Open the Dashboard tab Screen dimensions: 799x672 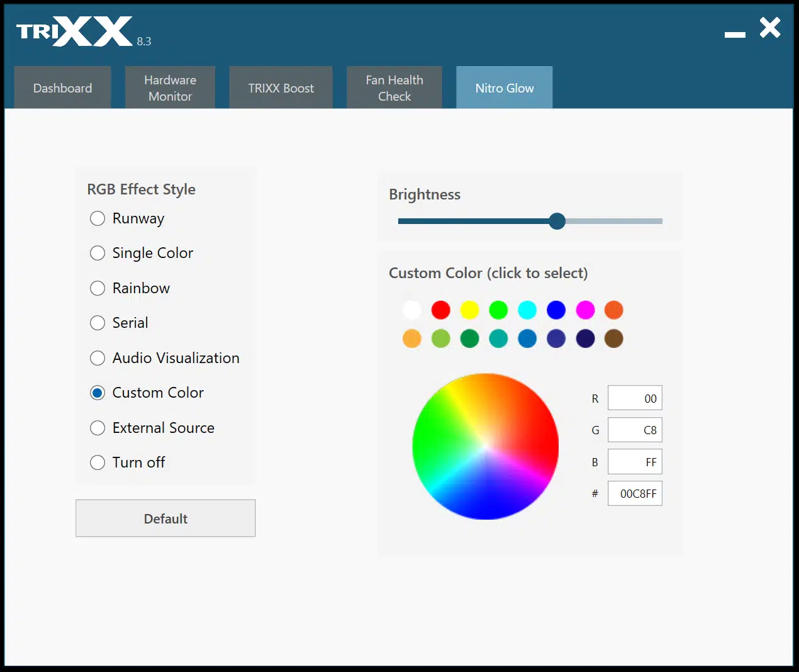coord(62,87)
